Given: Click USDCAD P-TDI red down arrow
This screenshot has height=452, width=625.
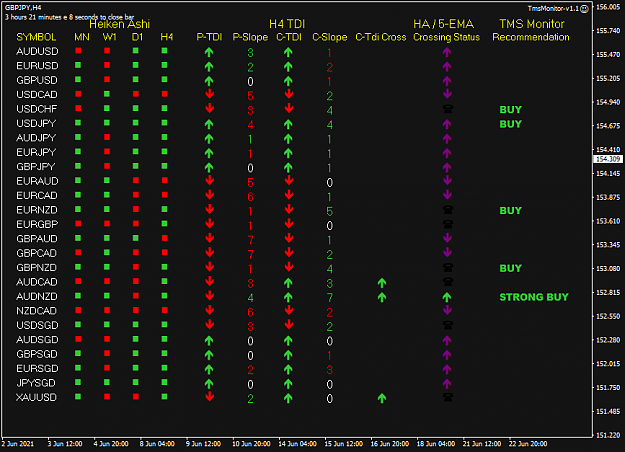Looking at the screenshot, I should click(x=210, y=94).
